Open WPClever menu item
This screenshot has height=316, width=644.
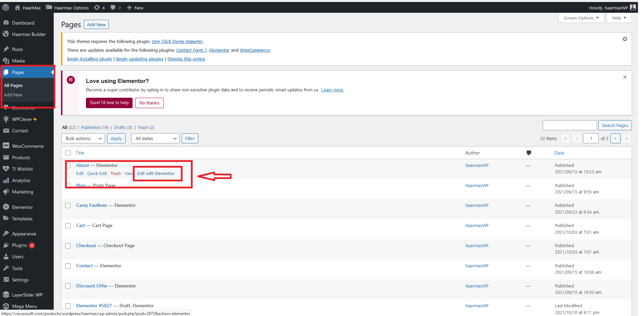pyautogui.click(x=22, y=119)
